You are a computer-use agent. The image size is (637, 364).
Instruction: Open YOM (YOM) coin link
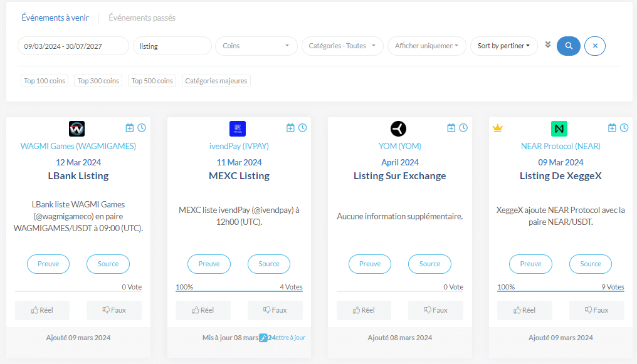pyautogui.click(x=400, y=146)
